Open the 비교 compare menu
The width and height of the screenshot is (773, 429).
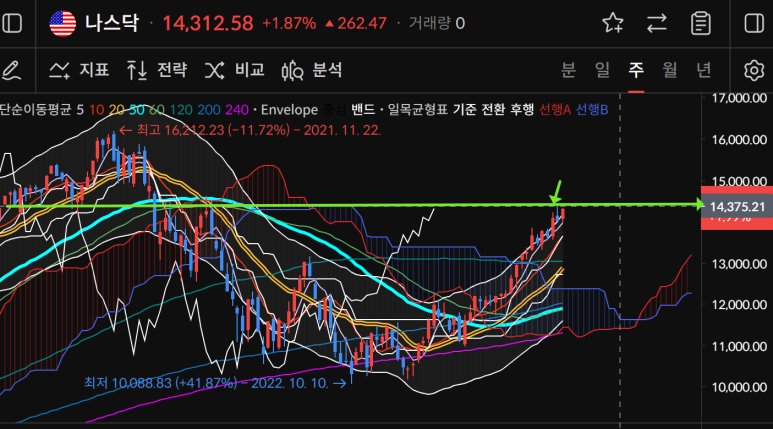click(235, 70)
